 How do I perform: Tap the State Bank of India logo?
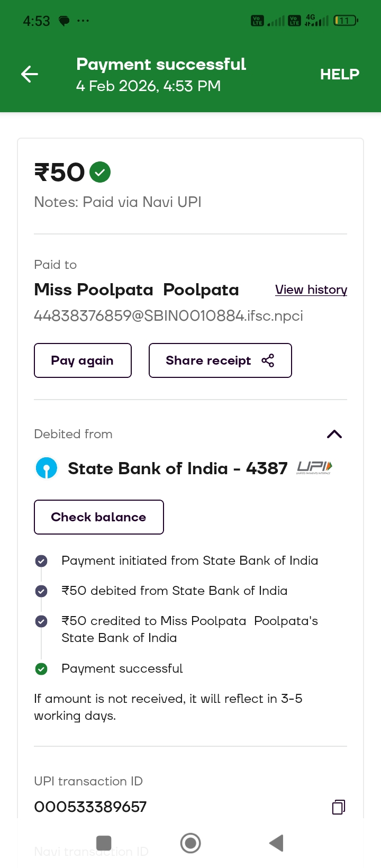coord(47,468)
